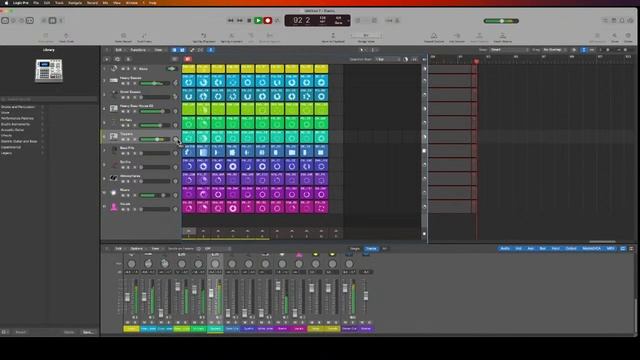Click the Zoom toolbar icon
Viewport: 640px width, 360px height.
click(x=615, y=37)
